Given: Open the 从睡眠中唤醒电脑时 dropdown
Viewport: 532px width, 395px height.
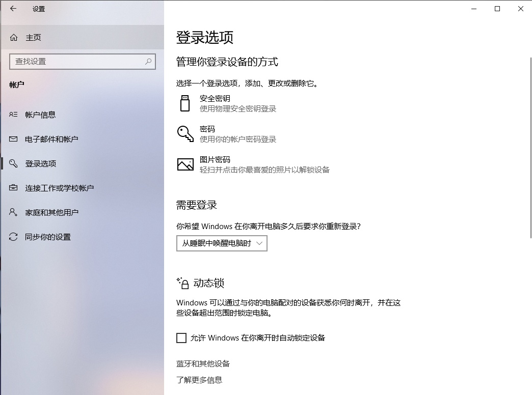Looking at the screenshot, I should pyautogui.click(x=222, y=243).
